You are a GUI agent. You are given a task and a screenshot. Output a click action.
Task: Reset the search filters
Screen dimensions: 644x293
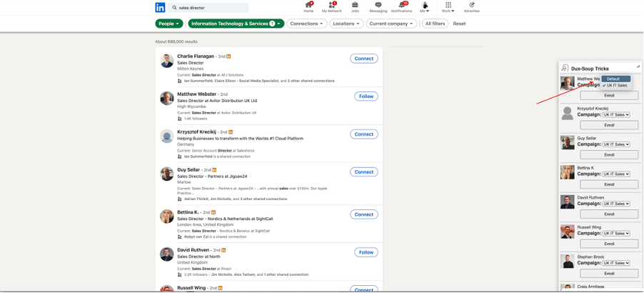click(459, 24)
